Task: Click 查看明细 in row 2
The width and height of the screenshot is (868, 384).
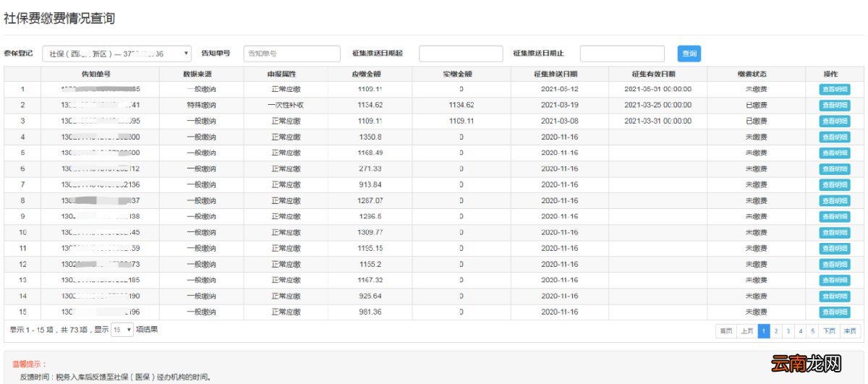Action: click(x=835, y=106)
